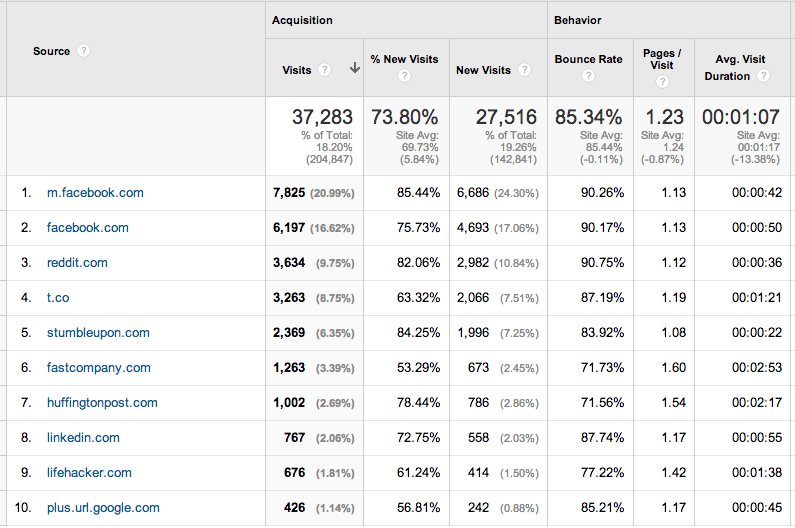Select t.co % new visits 63.32%

pyautogui.click(x=418, y=298)
